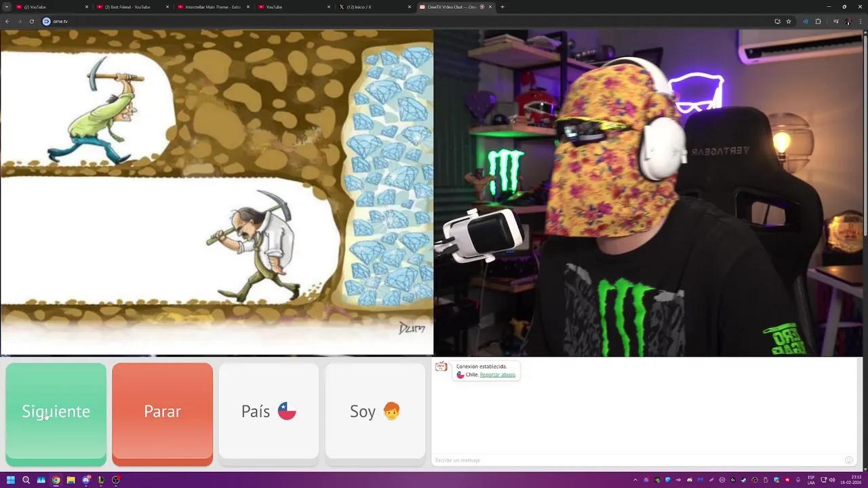Click the smiley emoji icon in the chat box
Screen dimensions: 868x488
pos(848,460)
